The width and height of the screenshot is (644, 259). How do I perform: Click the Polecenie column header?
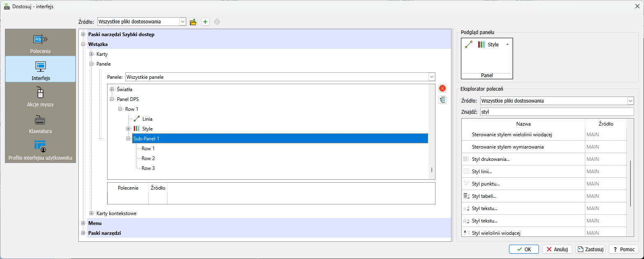[x=128, y=188]
